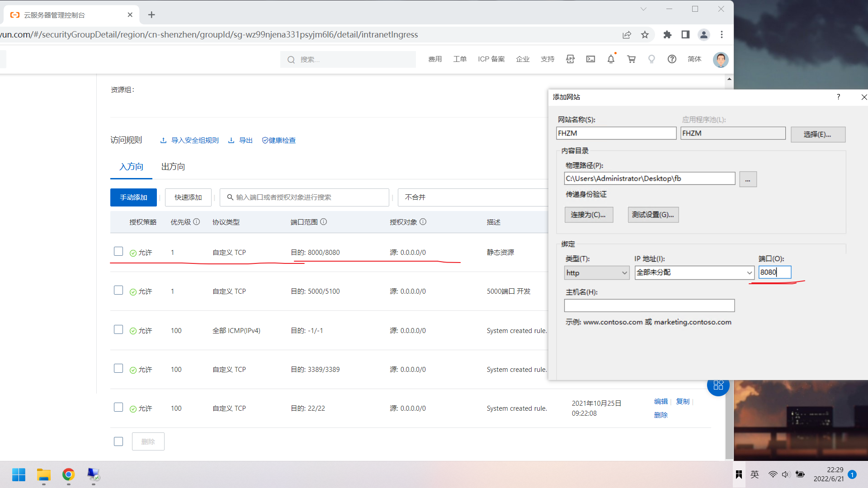Open the Chrome profile avatar icon

tap(703, 35)
